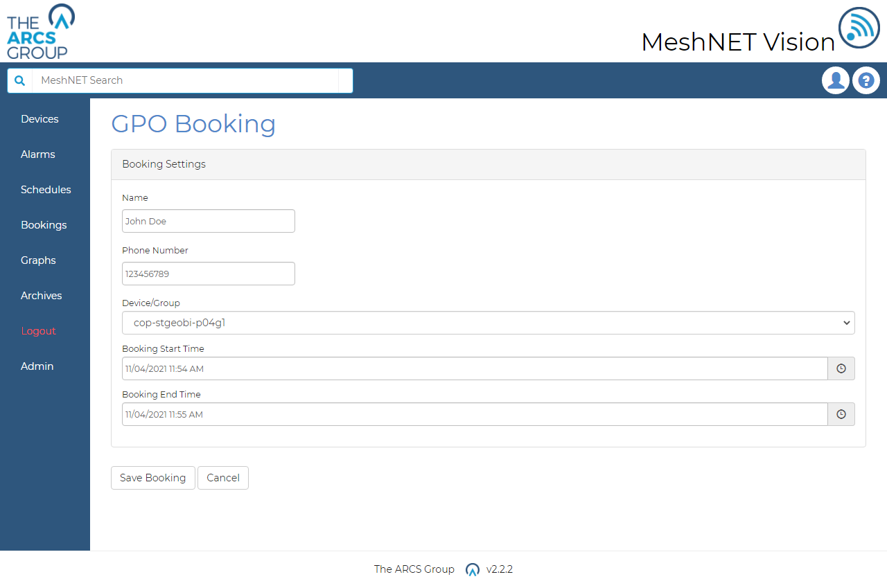Expand the cop-stgeobi-p04g1 selection list
This screenshot has height=588, width=887.
click(488, 323)
